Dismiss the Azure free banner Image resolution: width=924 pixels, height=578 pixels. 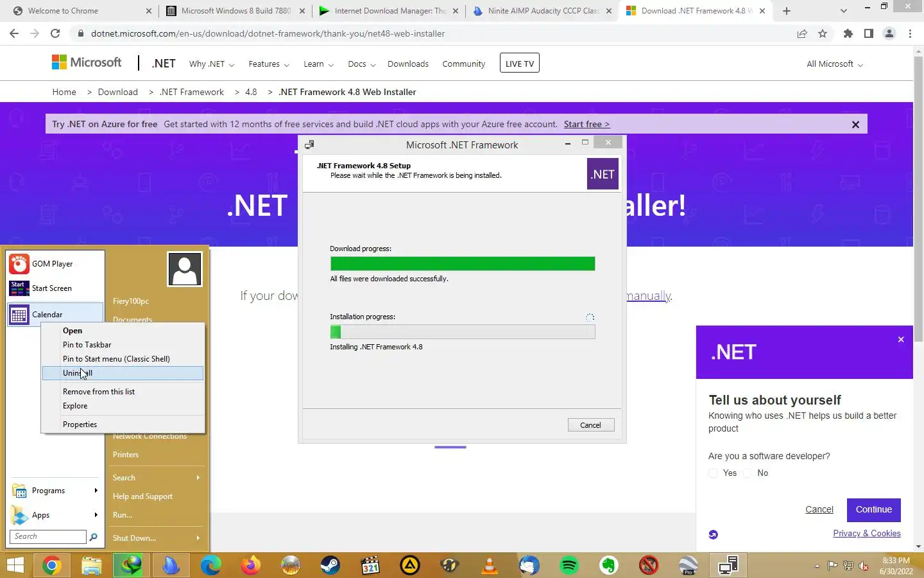(x=855, y=125)
